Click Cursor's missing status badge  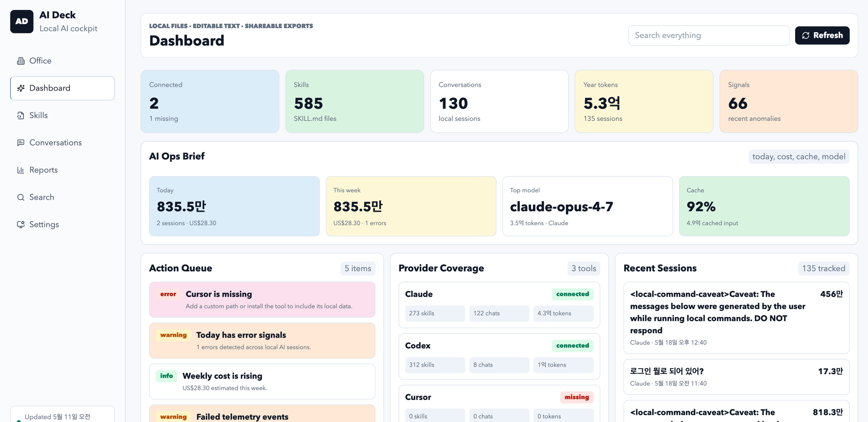coord(576,397)
